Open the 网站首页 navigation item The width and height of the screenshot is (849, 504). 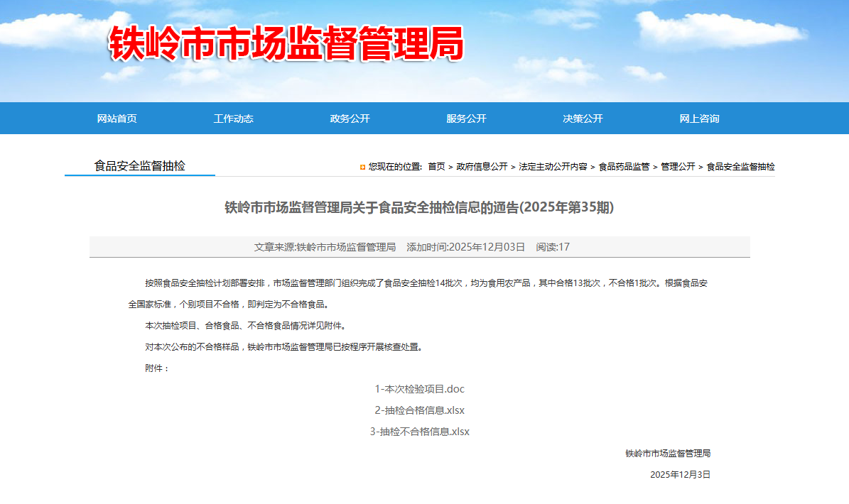[117, 119]
